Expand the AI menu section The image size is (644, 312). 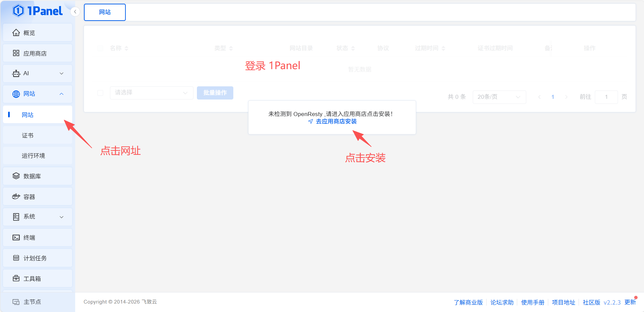(x=37, y=74)
